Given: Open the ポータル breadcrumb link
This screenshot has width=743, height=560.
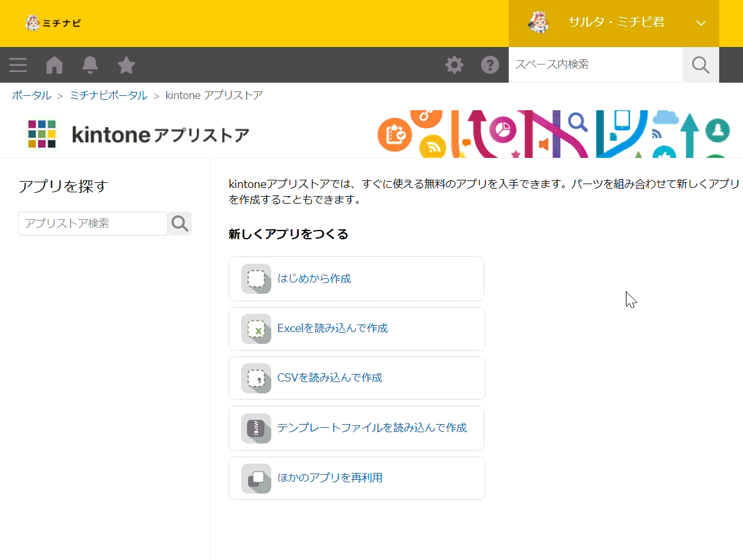Looking at the screenshot, I should click(32, 95).
